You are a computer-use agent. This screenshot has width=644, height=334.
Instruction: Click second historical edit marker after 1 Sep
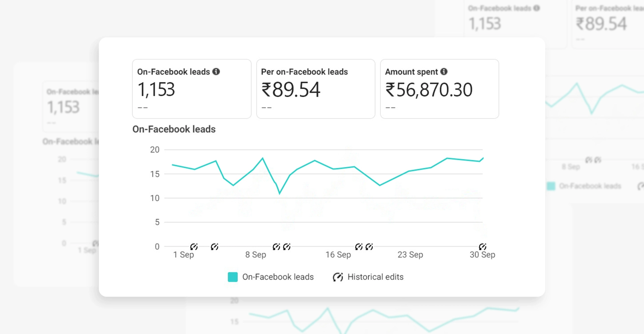(215, 247)
